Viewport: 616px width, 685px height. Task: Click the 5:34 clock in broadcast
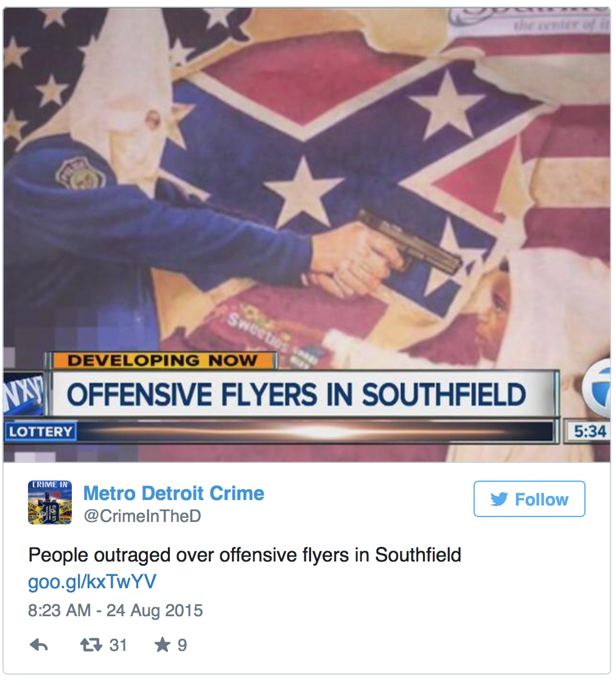tap(590, 431)
